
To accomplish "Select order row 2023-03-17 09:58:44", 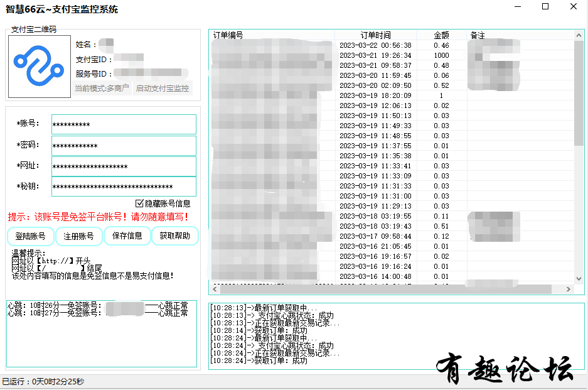I will (x=392, y=236).
